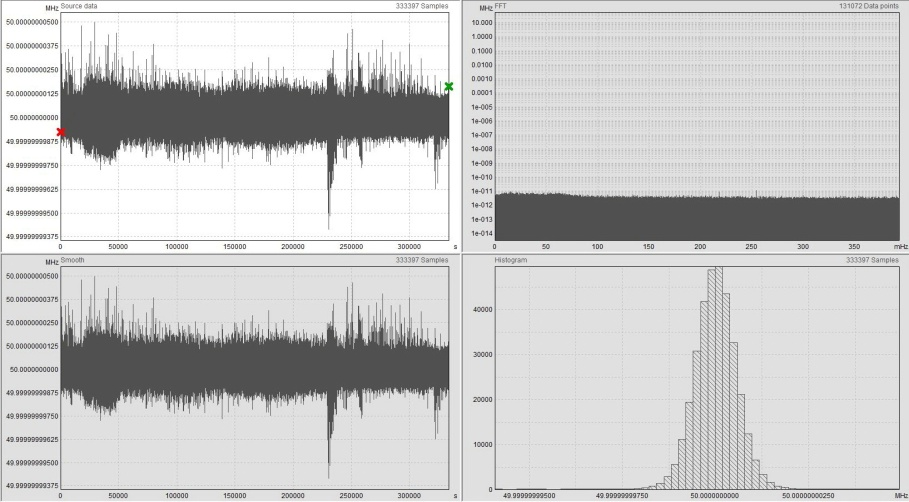Image resolution: width=909 pixels, height=502 pixels.
Task: Click 50.0000000000 on Histogram x-axis
Action: 714,496
